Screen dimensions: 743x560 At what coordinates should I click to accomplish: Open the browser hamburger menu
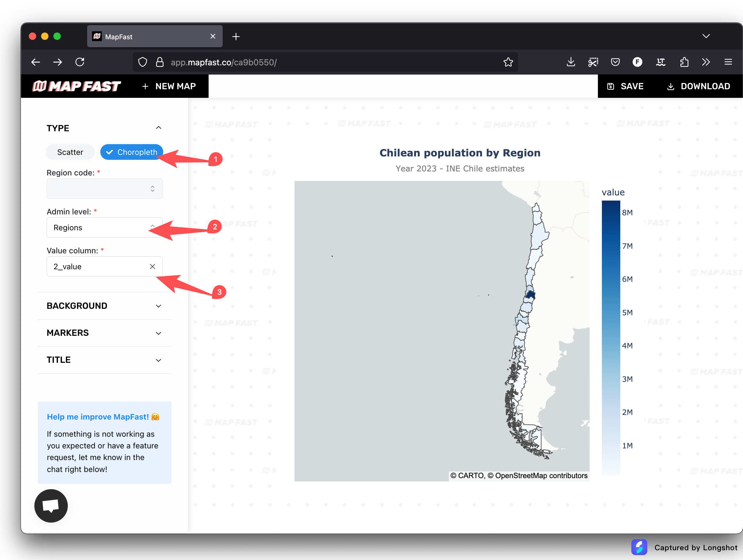point(728,62)
